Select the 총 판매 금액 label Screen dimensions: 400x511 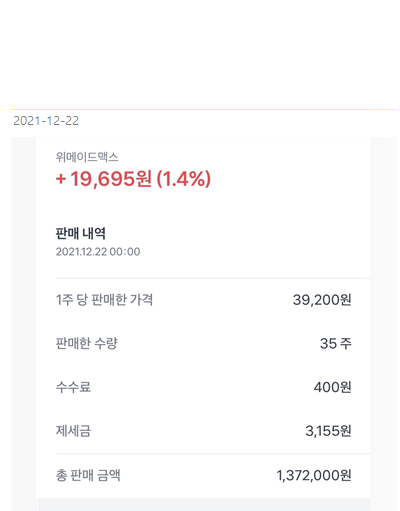point(88,475)
